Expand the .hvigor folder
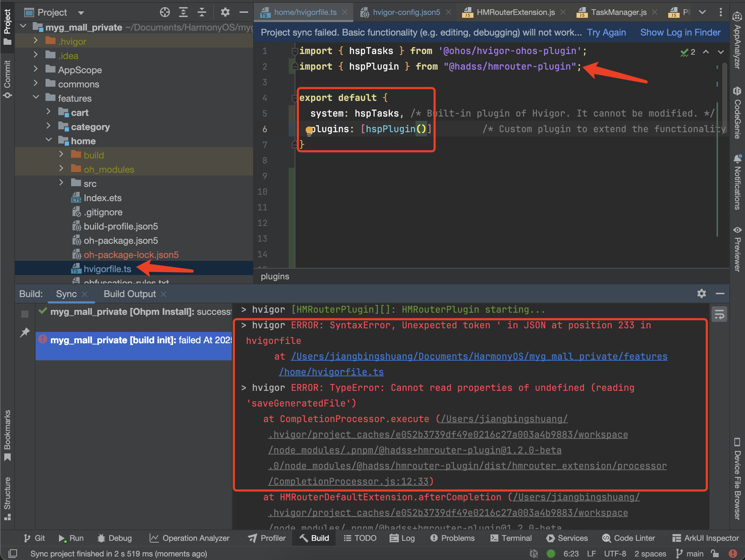 pyautogui.click(x=36, y=41)
